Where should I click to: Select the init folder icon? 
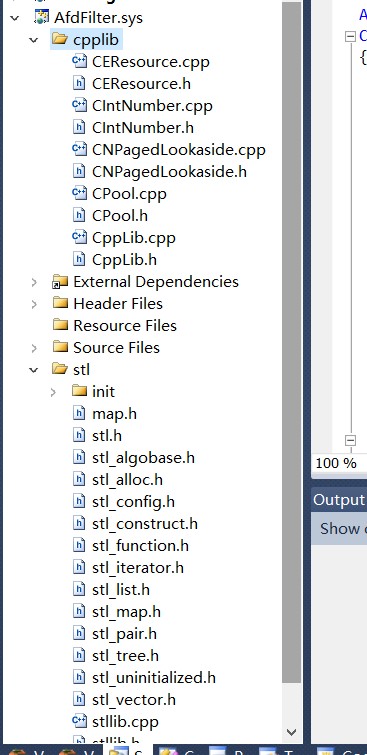click(79, 391)
